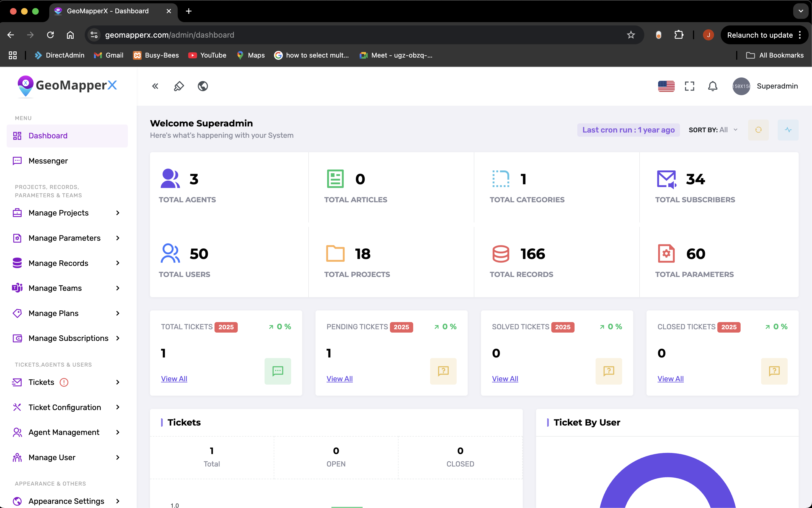The image size is (812, 508).
Task: Open the notifications bell
Action: [x=713, y=86]
